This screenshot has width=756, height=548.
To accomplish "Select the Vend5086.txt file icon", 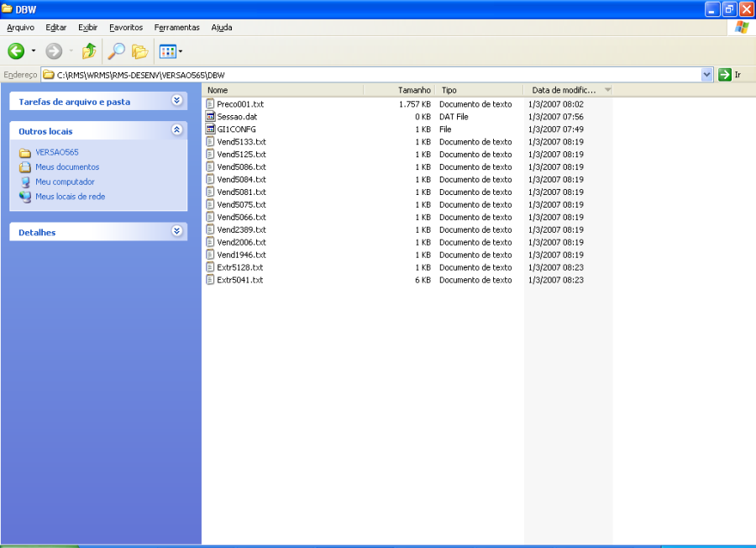I will (x=210, y=166).
